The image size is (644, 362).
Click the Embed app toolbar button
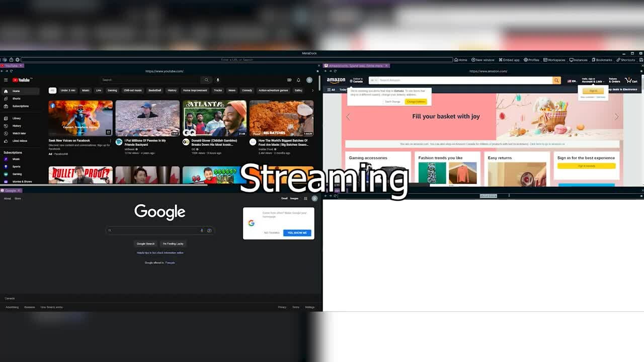(509, 60)
